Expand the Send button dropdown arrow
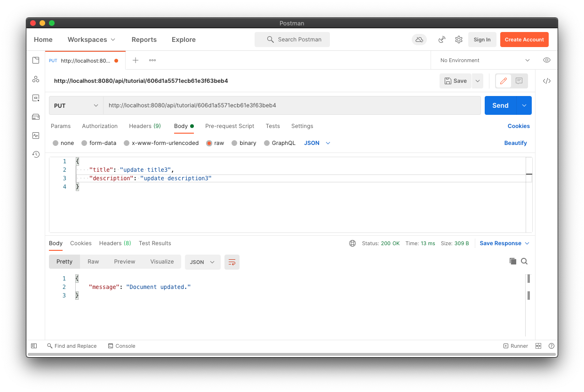This screenshot has height=392, width=584. (524, 105)
